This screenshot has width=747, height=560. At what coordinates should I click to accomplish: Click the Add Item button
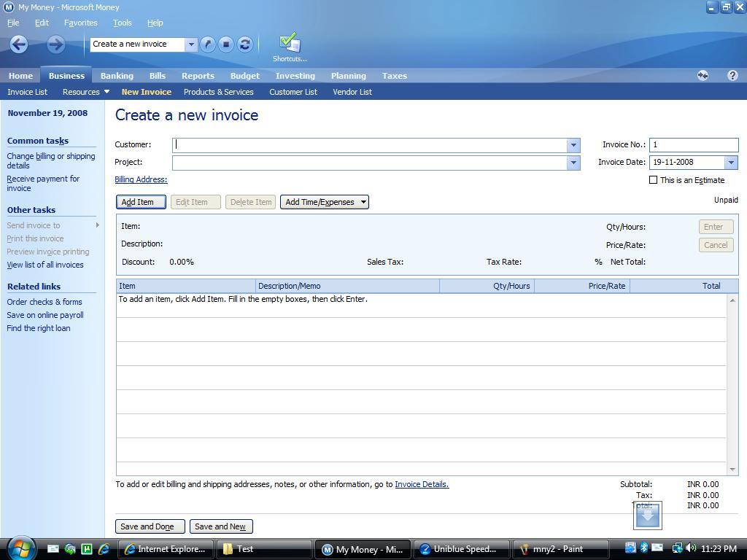(141, 202)
